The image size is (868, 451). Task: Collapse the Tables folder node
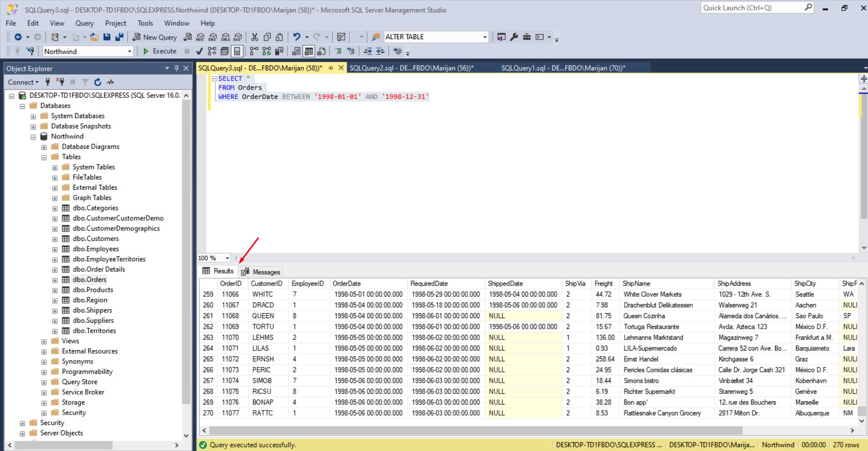(44, 157)
